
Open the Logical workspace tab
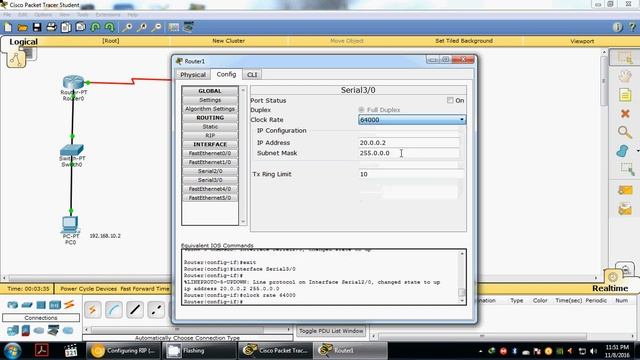point(23,42)
